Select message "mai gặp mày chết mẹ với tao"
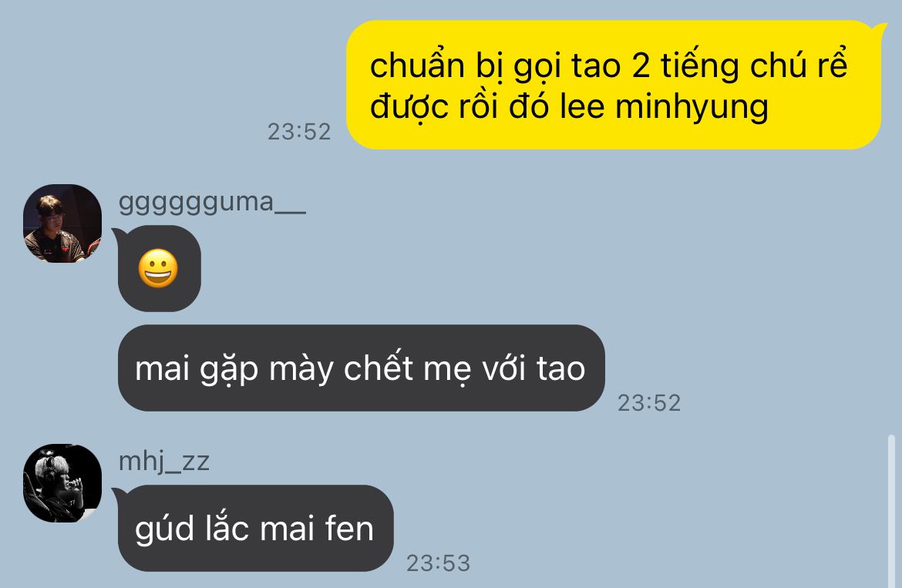 click(362, 368)
